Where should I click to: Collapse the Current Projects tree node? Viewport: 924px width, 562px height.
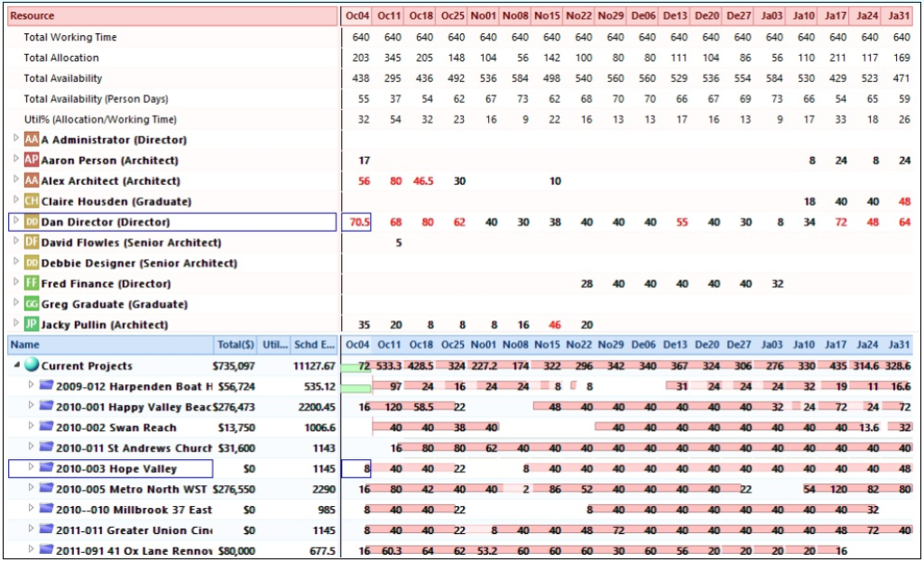tap(16, 365)
